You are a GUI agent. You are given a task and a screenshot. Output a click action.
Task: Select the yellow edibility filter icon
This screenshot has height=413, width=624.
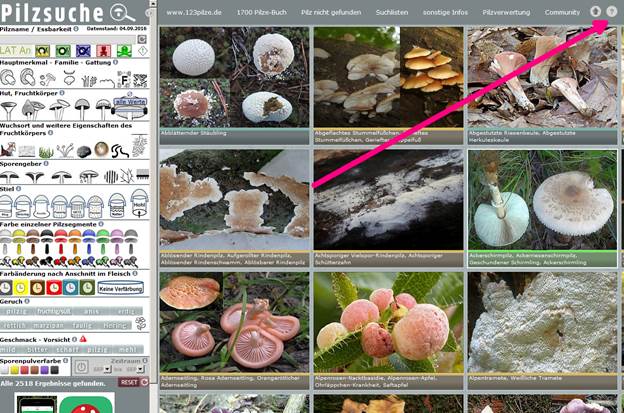click(43, 51)
